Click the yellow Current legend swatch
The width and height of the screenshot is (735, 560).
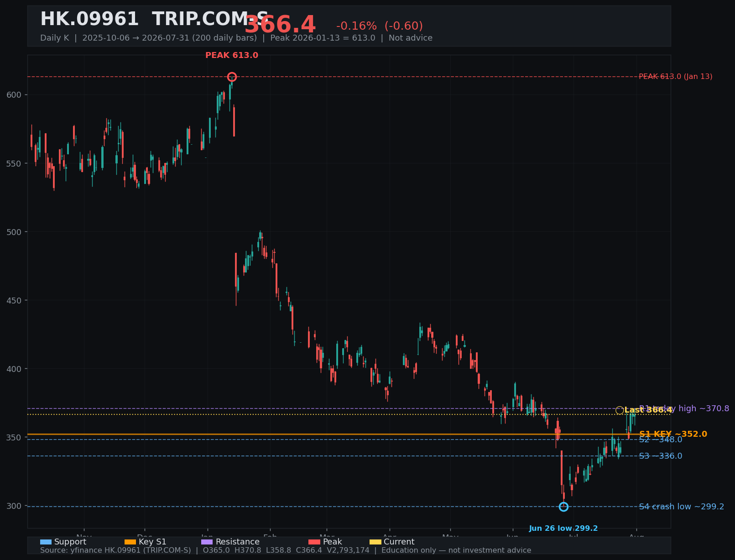(375, 542)
